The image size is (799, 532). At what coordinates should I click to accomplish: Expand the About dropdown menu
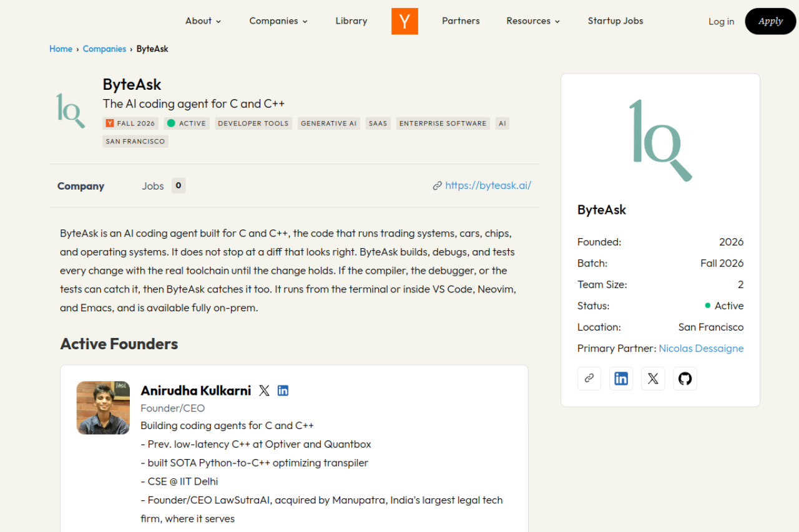[x=203, y=21]
